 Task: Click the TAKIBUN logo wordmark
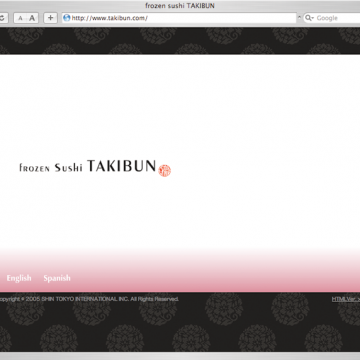click(x=122, y=166)
